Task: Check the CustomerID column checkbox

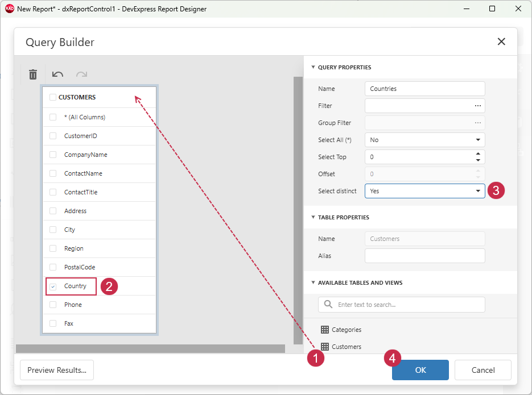Action: click(53, 136)
